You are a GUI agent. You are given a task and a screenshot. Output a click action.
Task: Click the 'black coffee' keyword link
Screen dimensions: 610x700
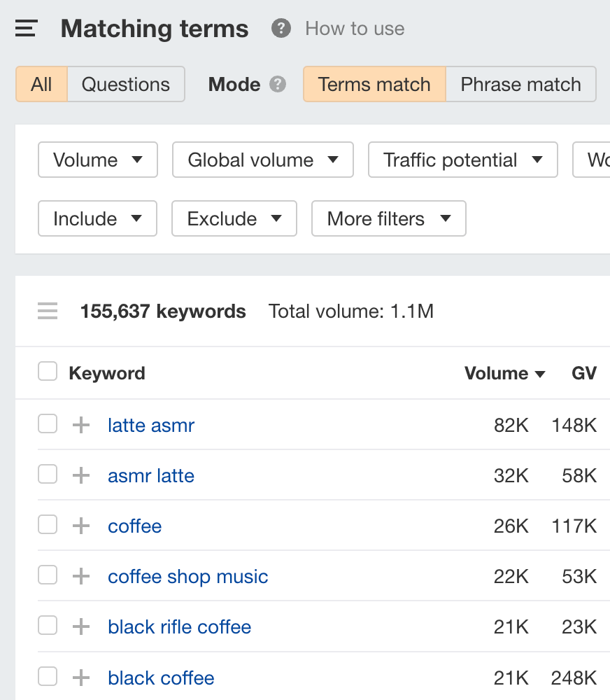[161, 678]
